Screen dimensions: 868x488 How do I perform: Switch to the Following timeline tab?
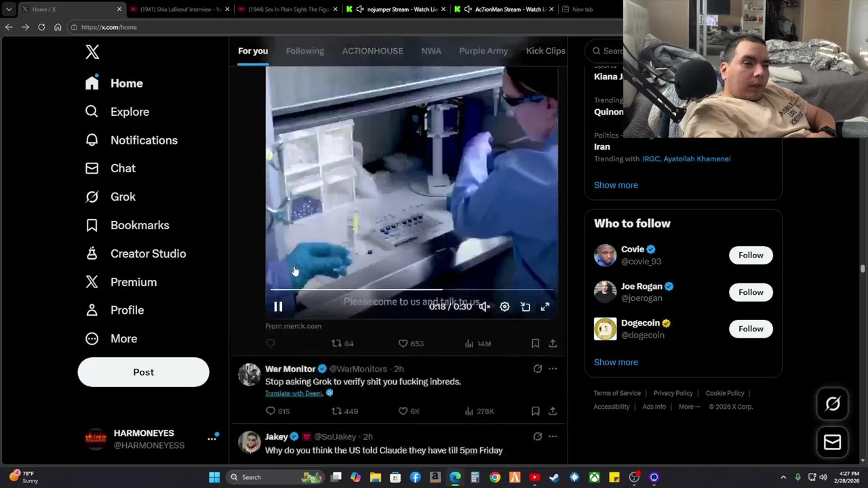point(304,51)
